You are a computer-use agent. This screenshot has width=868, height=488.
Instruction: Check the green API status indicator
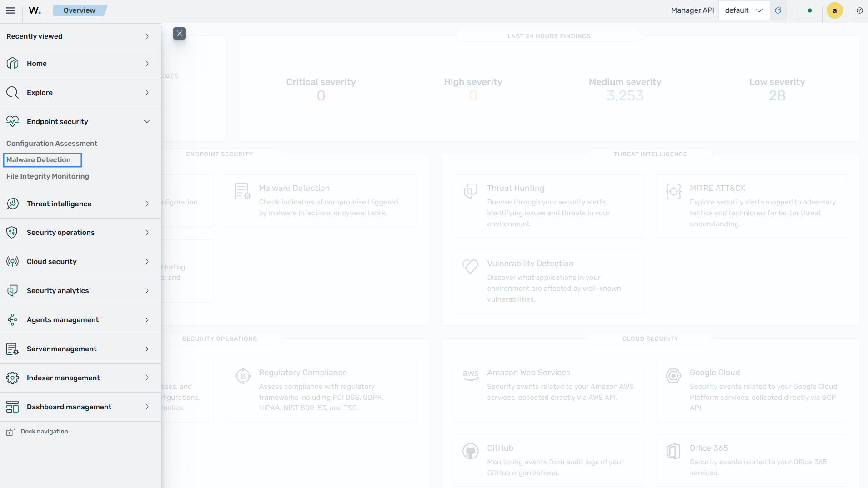(810, 10)
